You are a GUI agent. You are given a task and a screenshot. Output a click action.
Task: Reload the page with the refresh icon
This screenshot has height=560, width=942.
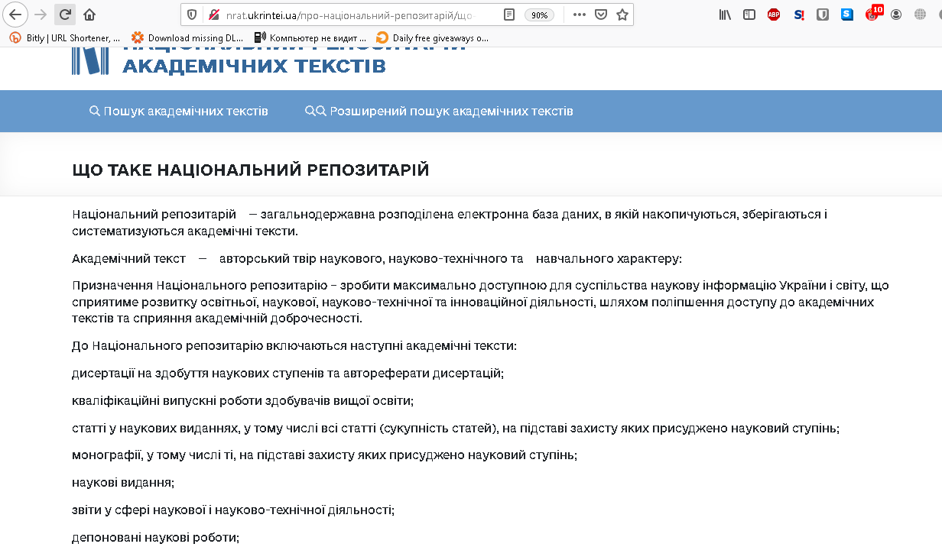[65, 15]
